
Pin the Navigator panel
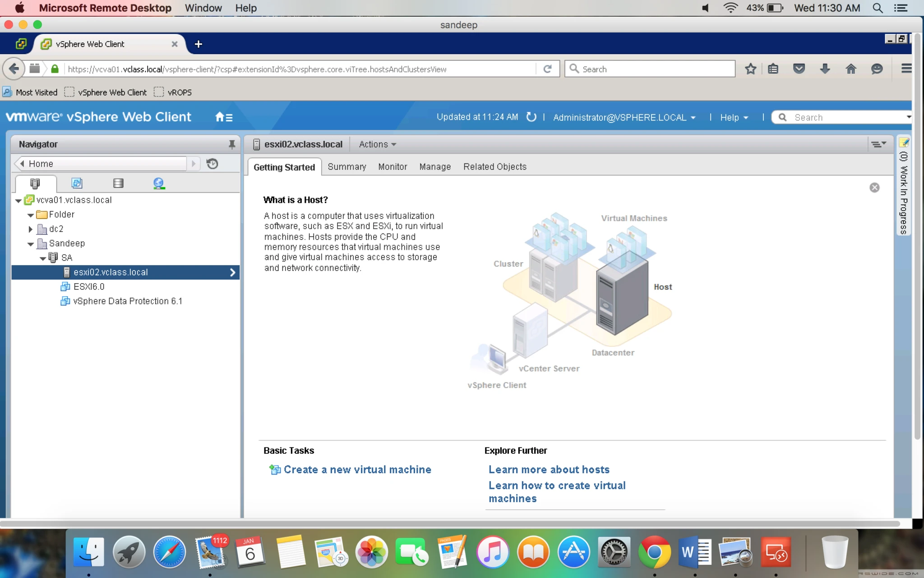coord(232,144)
